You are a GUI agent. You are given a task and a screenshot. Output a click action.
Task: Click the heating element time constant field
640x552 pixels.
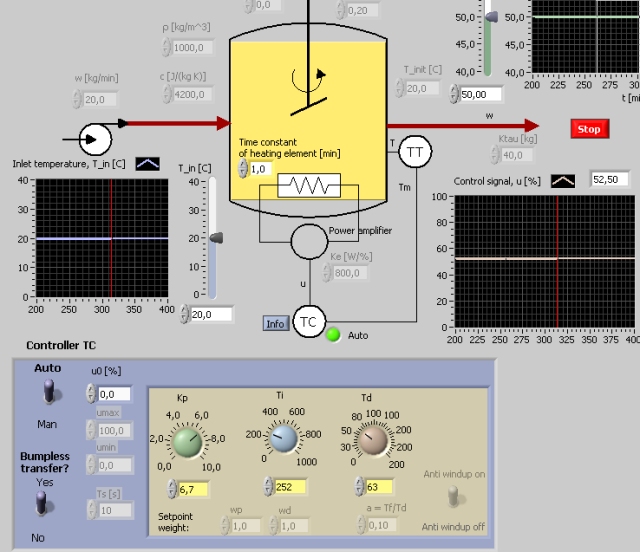coord(260,169)
